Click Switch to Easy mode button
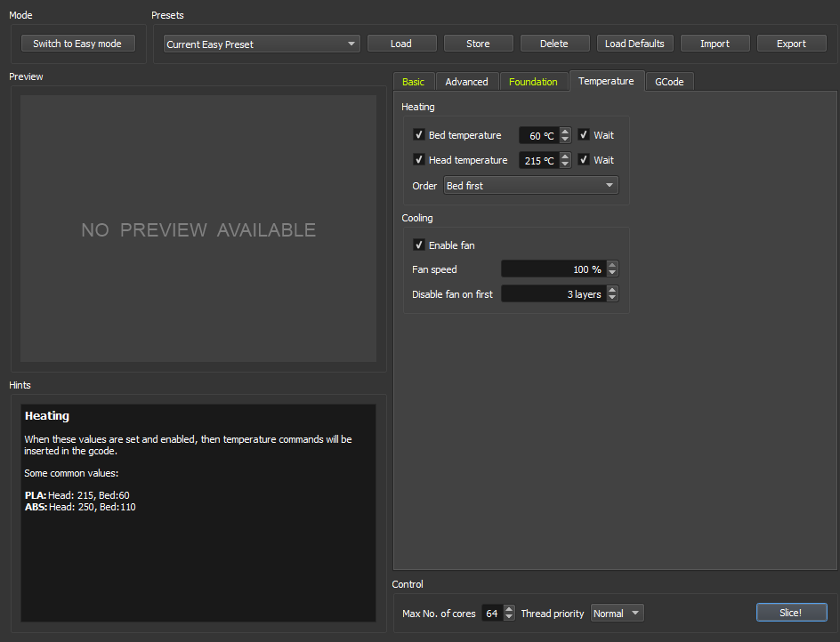This screenshot has width=840, height=642. pos(77,44)
